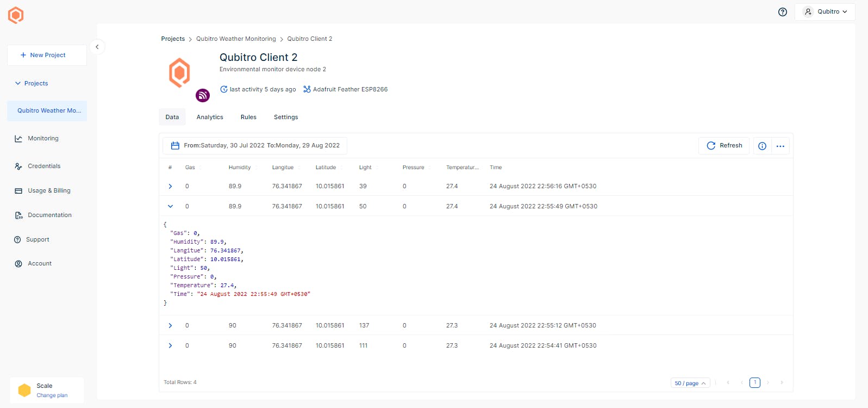This screenshot has height=408, width=868.
Task: Go to Qubitro Weather Monitoring breadcrumb
Action: [x=236, y=39]
